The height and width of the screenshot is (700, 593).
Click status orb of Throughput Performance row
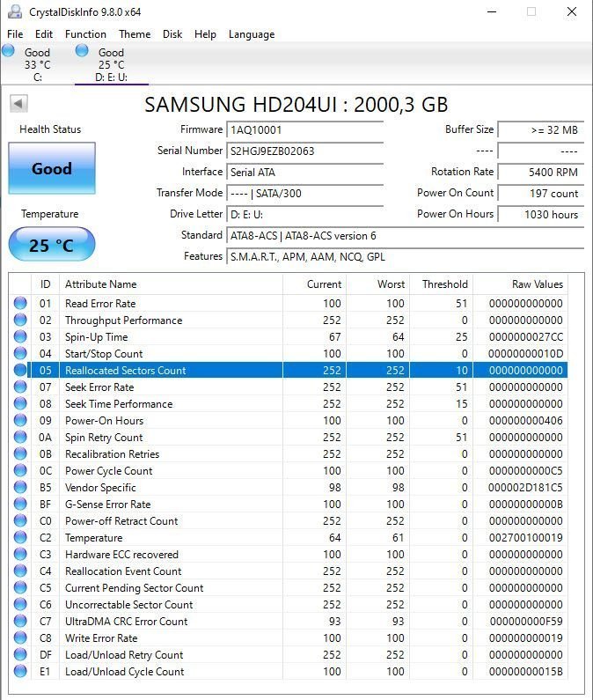tap(20, 320)
